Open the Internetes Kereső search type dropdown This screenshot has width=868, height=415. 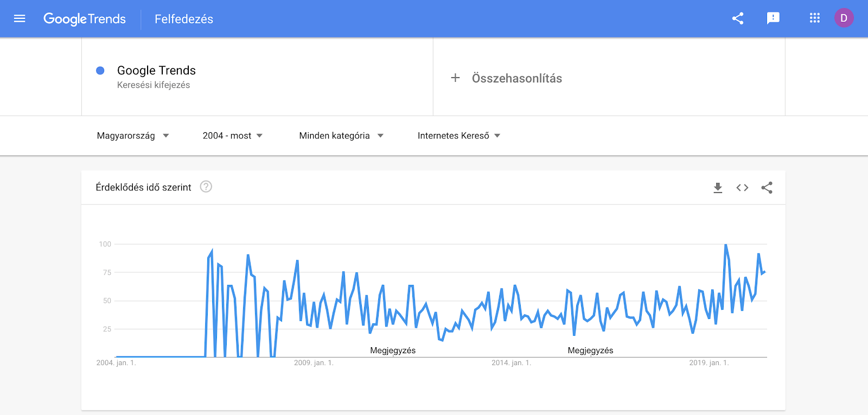pyautogui.click(x=459, y=136)
